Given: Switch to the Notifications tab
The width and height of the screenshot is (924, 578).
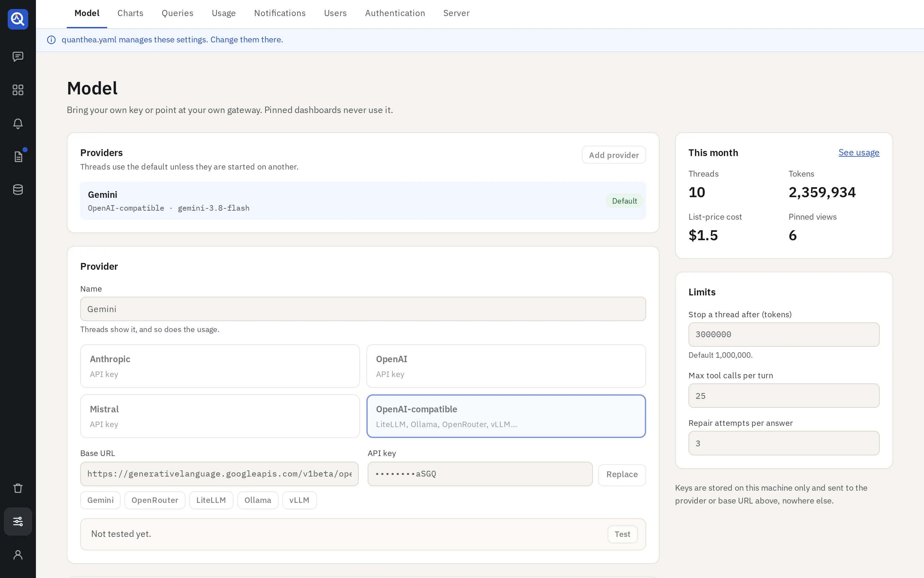Looking at the screenshot, I should [x=280, y=13].
